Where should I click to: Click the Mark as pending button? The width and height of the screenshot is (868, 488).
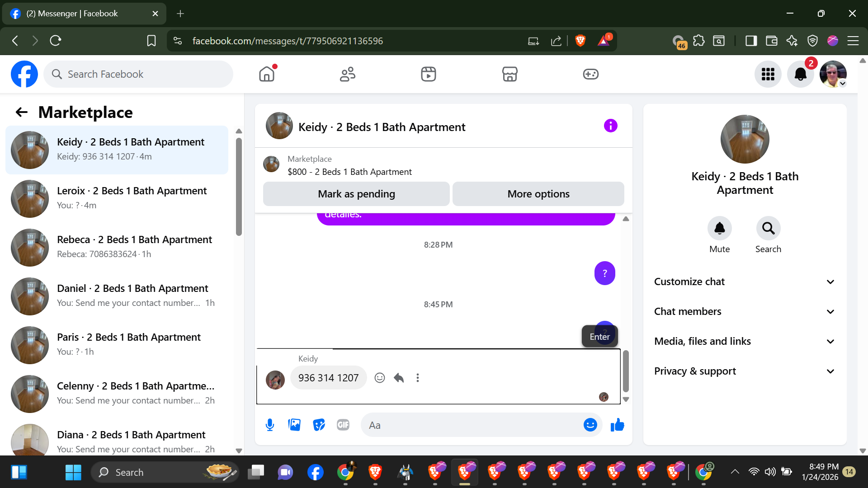coord(356,194)
